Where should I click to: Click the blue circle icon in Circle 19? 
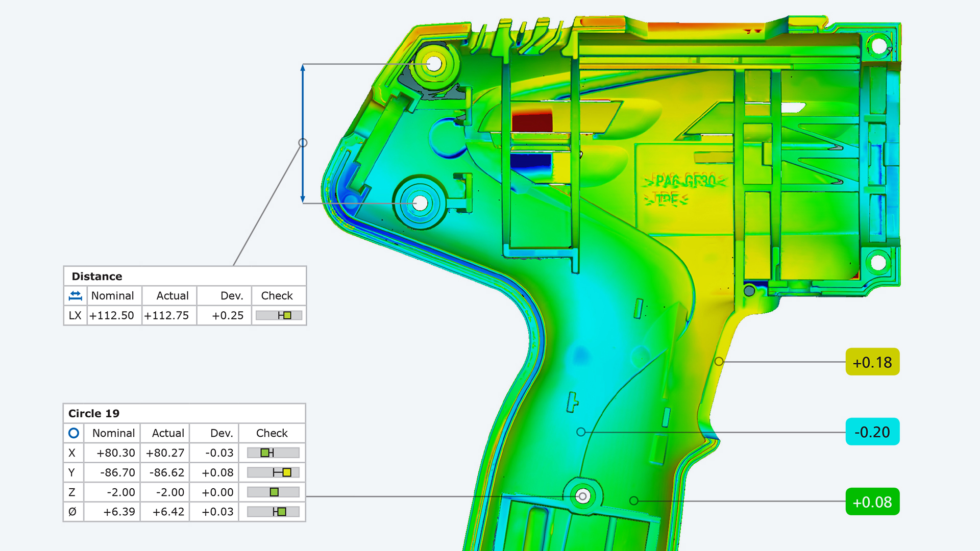(73, 433)
